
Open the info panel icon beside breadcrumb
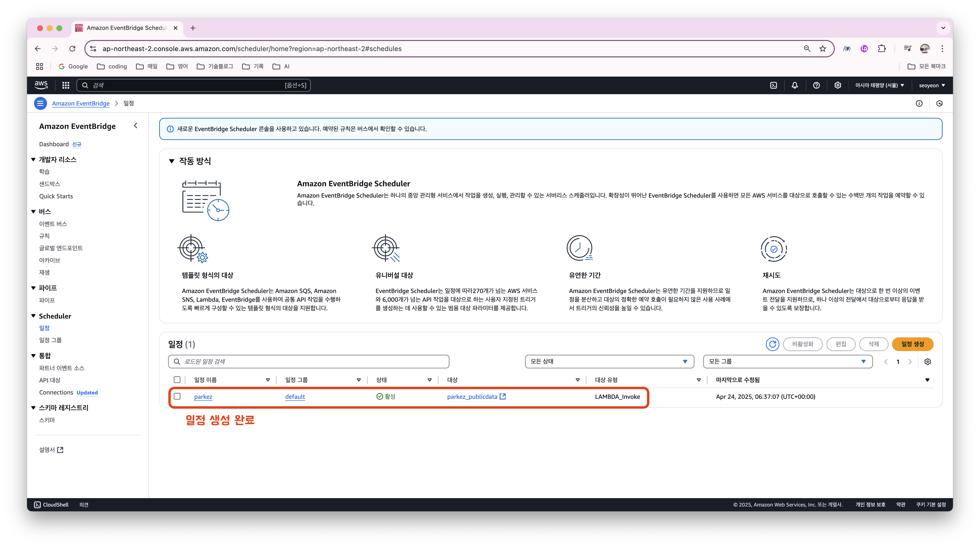pos(919,103)
